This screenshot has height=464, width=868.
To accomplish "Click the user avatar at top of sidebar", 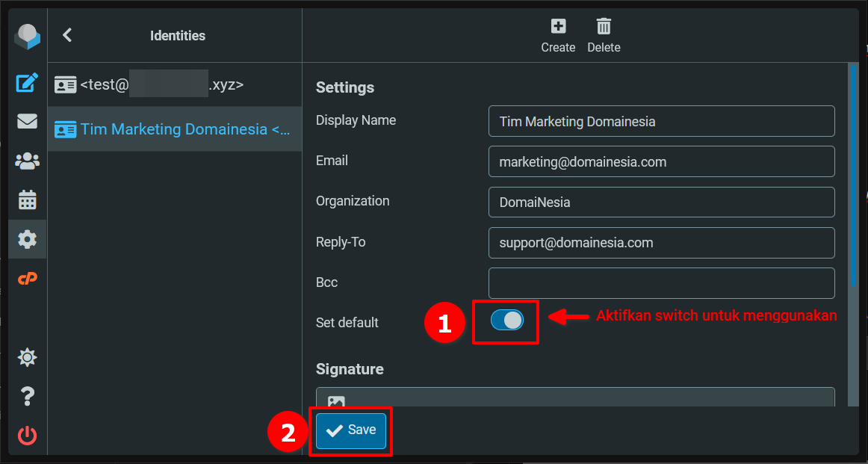I will (27, 35).
